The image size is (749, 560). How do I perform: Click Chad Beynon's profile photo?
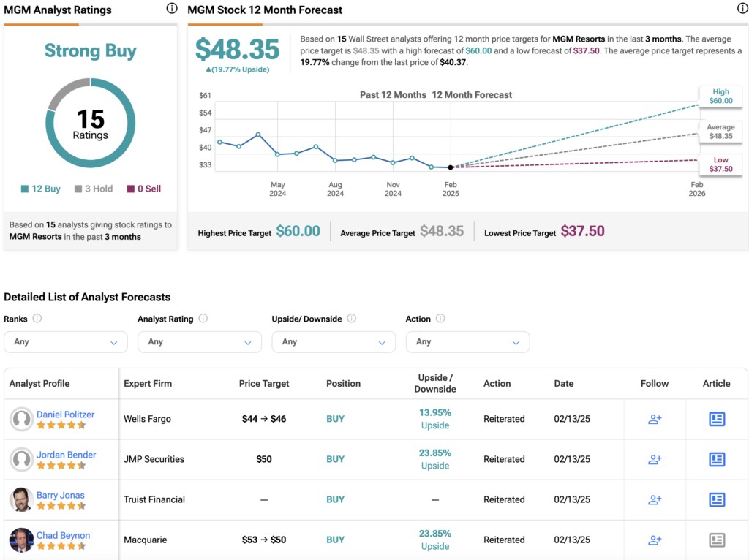21,540
